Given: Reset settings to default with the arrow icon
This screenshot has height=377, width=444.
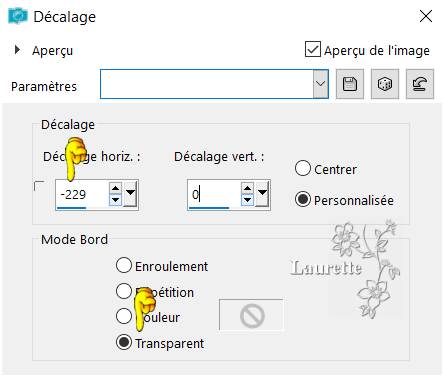Looking at the screenshot, I should coord(420,84).
